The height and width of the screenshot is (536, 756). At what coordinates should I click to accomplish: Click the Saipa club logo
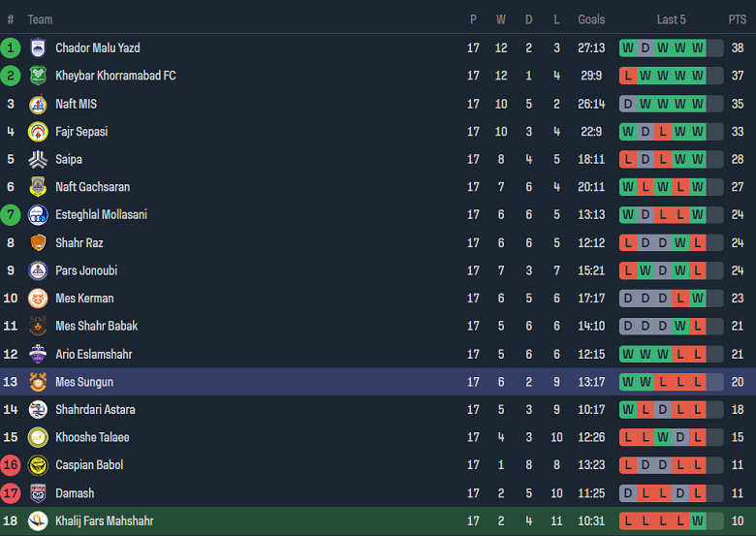coord(38,159)
